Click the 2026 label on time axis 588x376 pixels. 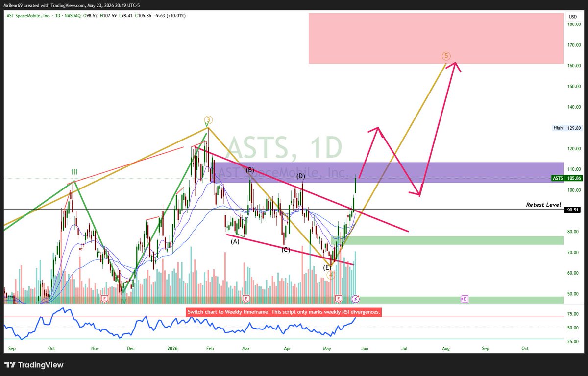172,349
